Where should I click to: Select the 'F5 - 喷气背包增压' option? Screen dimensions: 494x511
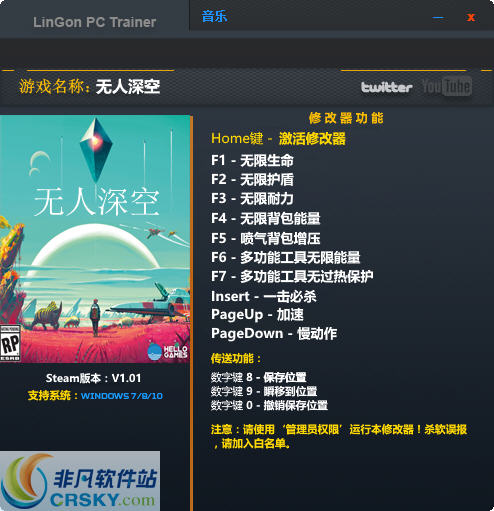(x=265, y=238)
